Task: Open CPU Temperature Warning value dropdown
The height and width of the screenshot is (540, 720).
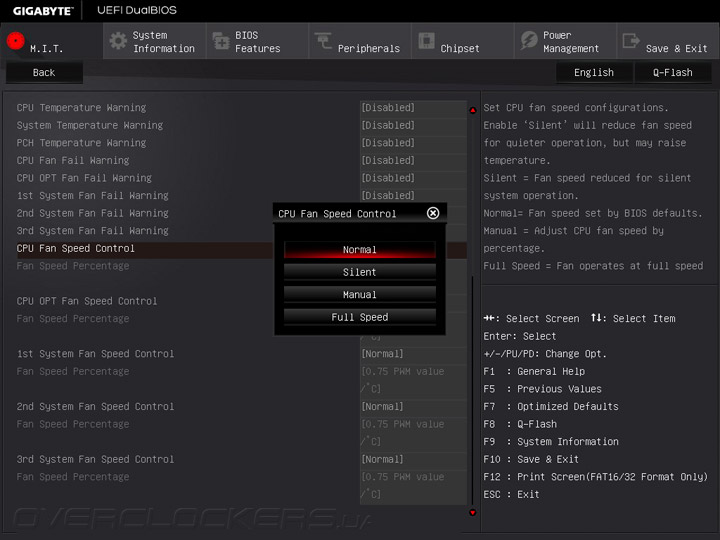Action: (413, 107)
